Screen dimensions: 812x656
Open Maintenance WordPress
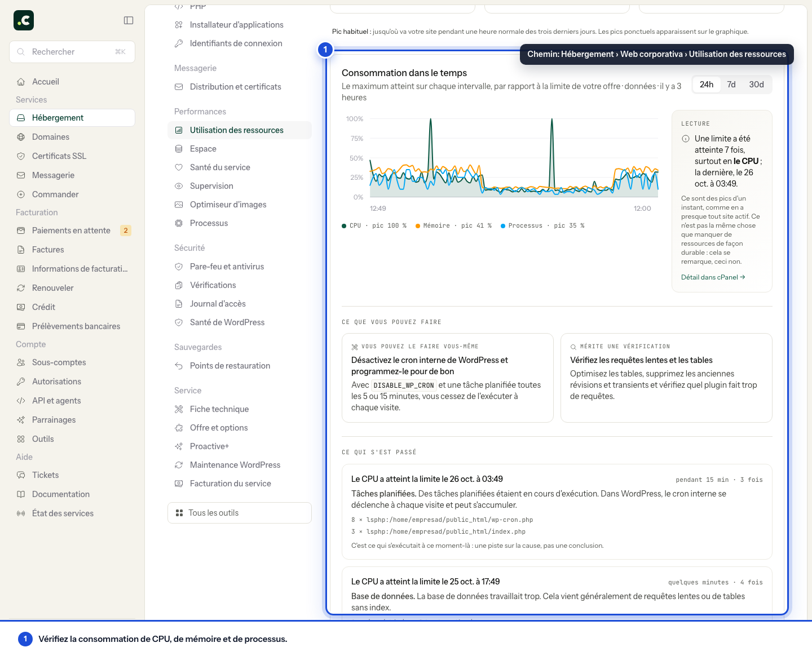pos(240,465)
